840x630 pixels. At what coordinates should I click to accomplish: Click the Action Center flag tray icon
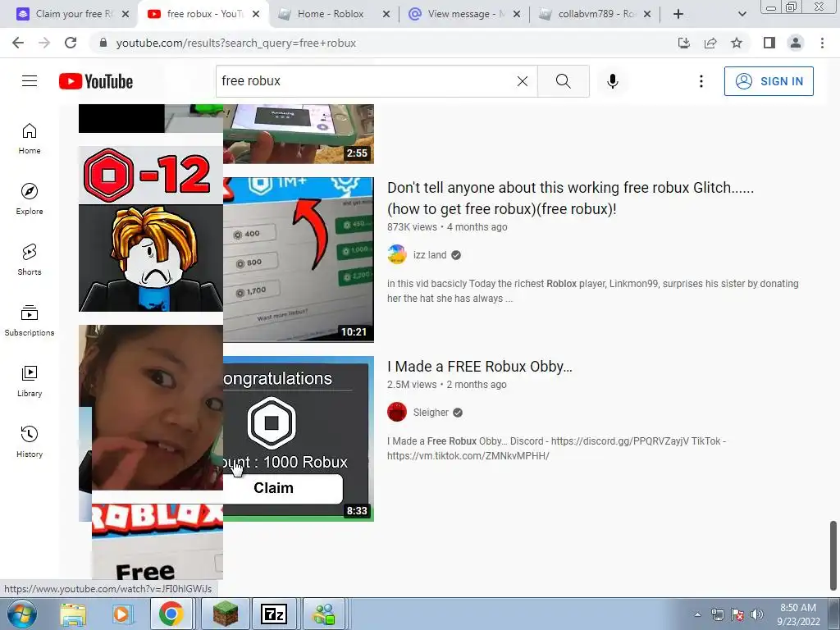(x=737, y=614)
